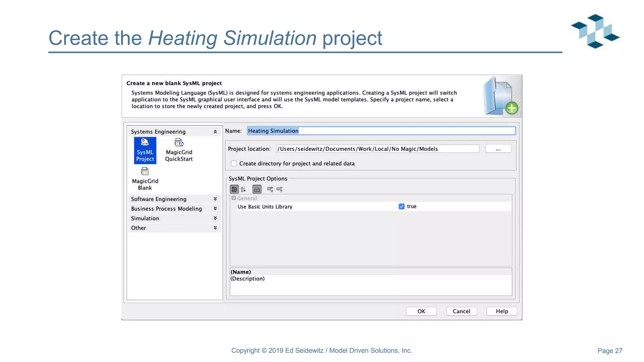Click the OK button
The image size is (644, 362).
click(x=421, y=311)
